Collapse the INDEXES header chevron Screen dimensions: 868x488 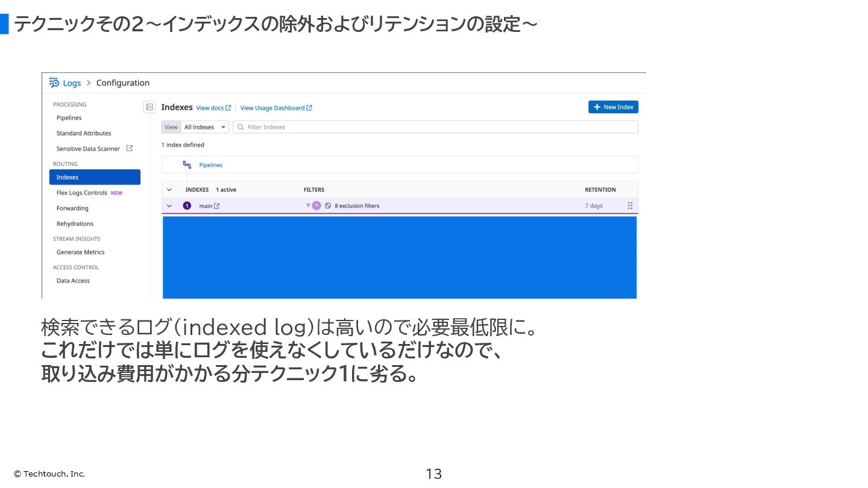tap(169, 190)
